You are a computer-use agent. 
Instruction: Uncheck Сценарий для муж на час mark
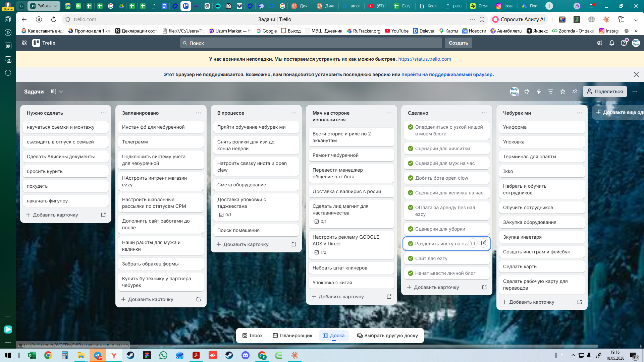tap(411, 163)
